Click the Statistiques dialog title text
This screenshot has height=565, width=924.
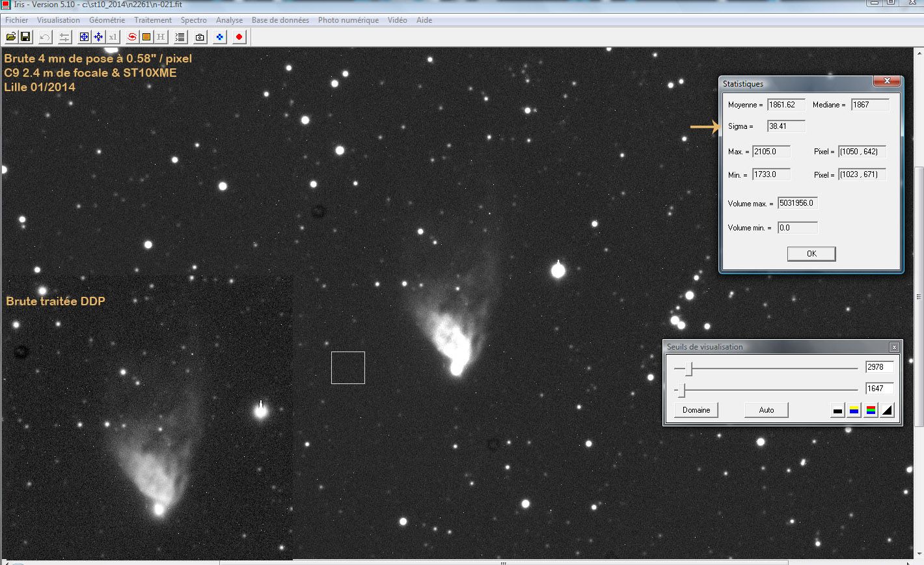(743, 84)
